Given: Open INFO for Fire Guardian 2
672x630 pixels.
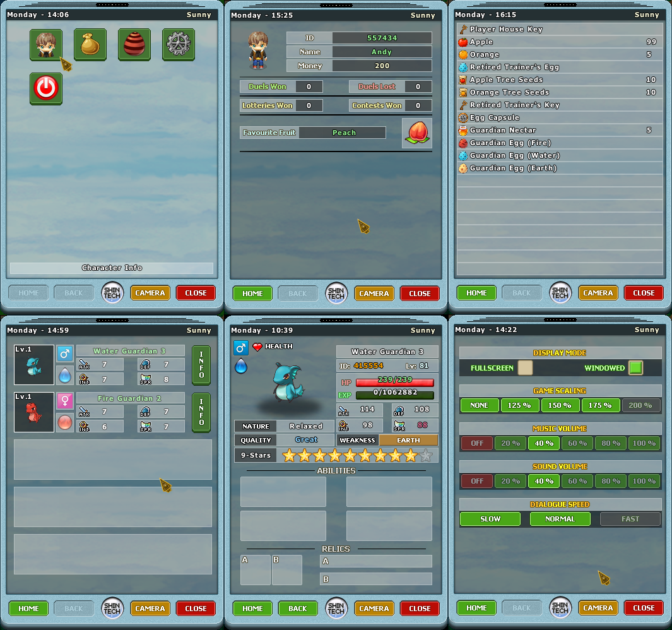Looking at the screenshot, I should 201,413.
